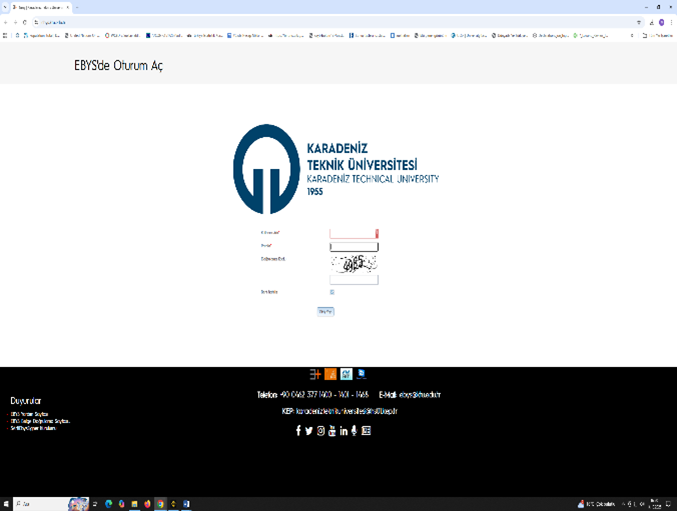
Task: Click the light blue square icon above phone number
Action: click(346, 374)
